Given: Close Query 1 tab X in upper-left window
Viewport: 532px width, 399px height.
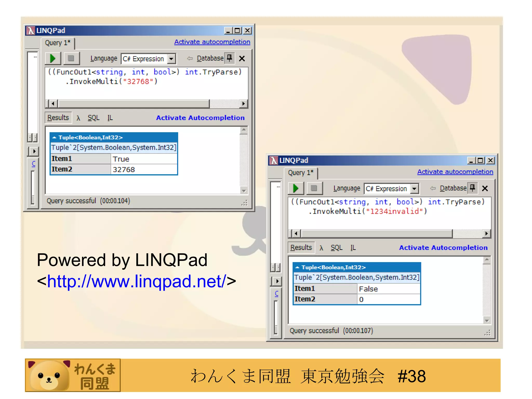Looking at the screenshot, I should coord(242,58).
